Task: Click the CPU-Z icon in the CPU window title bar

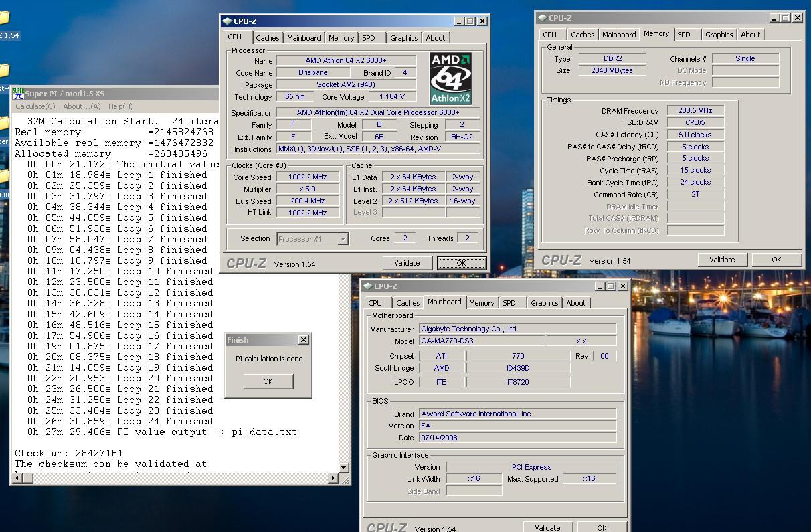Action: (x=228, y=21)
